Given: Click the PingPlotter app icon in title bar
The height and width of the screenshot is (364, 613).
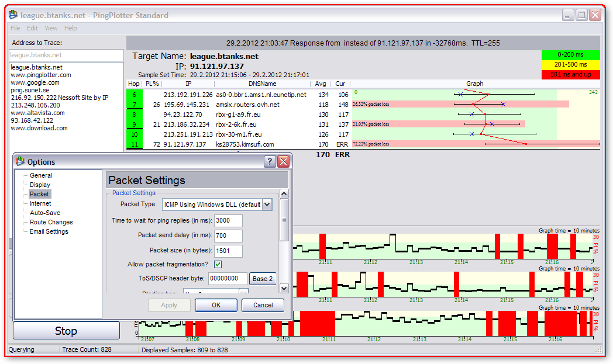Looking at the screenshot, I should point(13,15).
